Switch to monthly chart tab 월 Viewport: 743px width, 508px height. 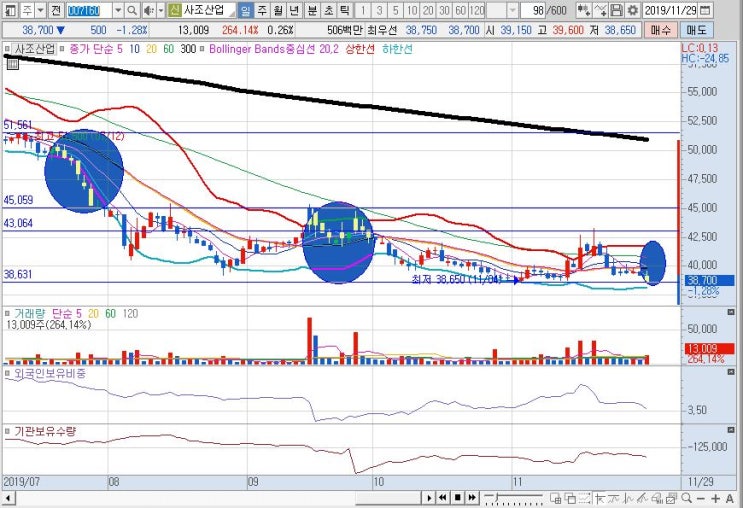pos(278,10)
